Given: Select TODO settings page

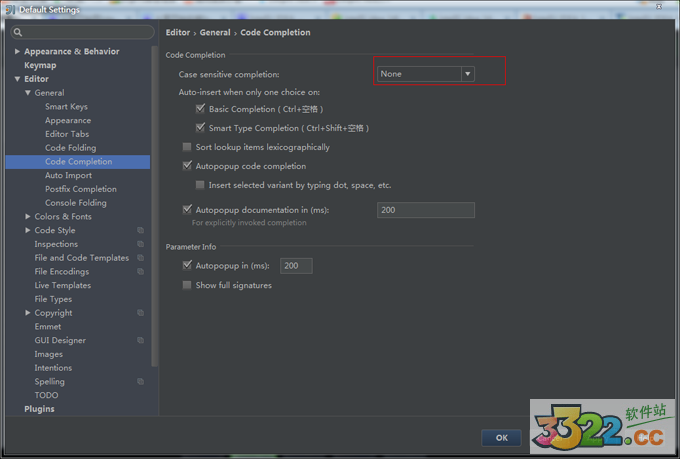Looking at the screenshot, I should 46,395.
